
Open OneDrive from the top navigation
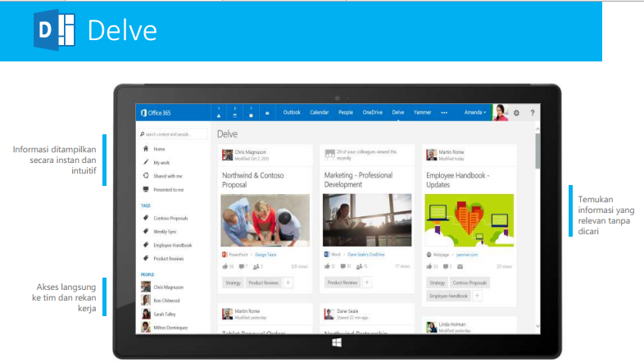373,112
